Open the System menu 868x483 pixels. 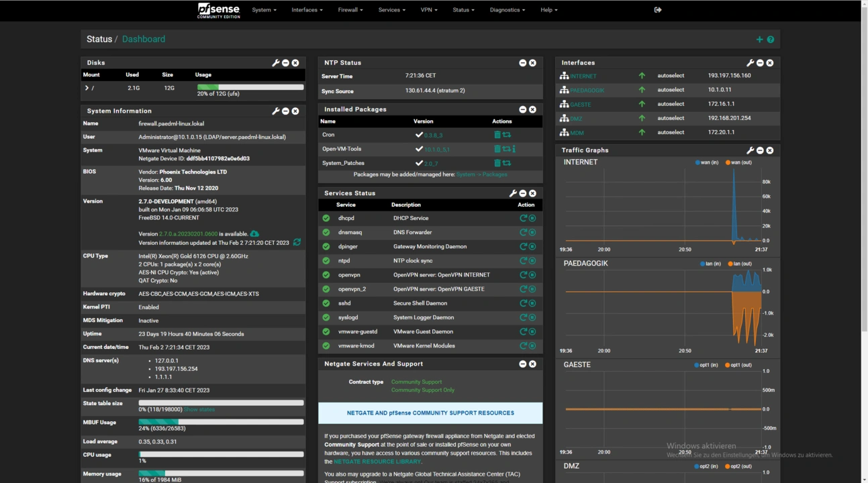tap(264, 10)
